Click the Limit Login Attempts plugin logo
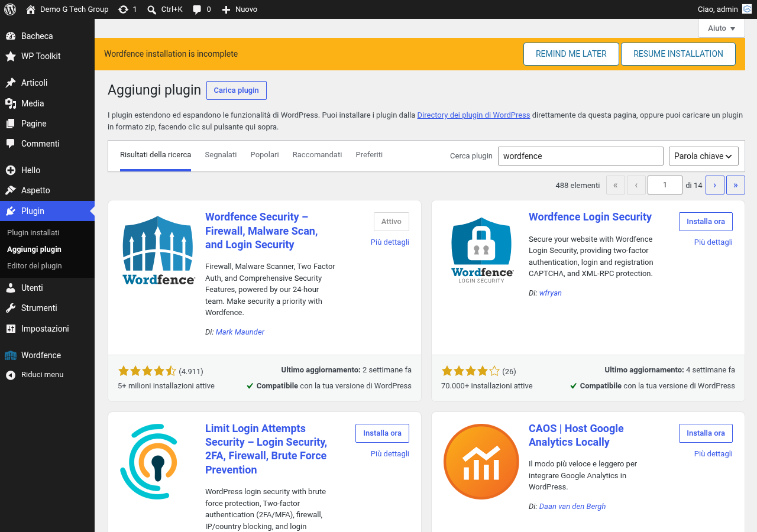Screen dimensions: 757x532 [x=149, y=462]
